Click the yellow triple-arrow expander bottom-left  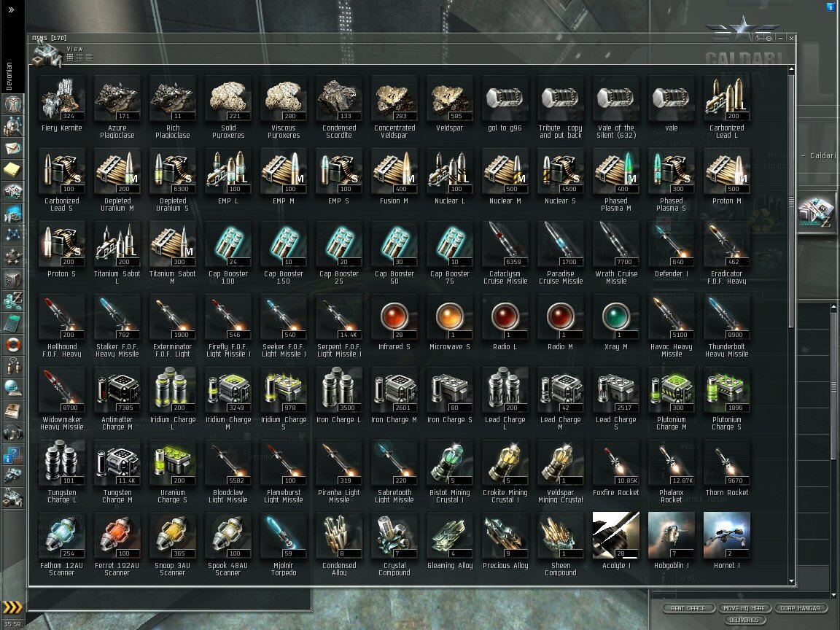[12, 607]
